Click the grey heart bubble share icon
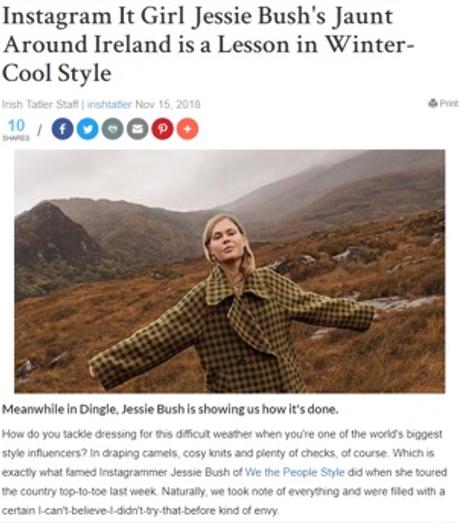 [x=112, y=129]
